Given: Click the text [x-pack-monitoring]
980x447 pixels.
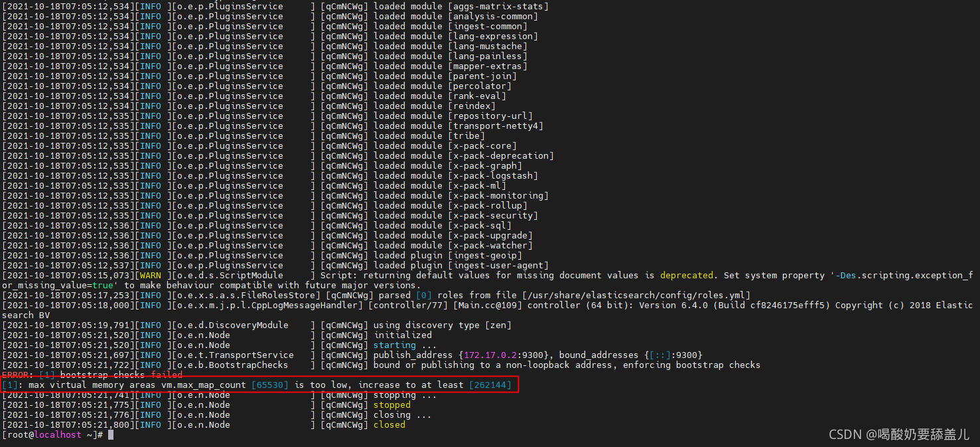Looking at the screenshot, I should tap(498, 196).
